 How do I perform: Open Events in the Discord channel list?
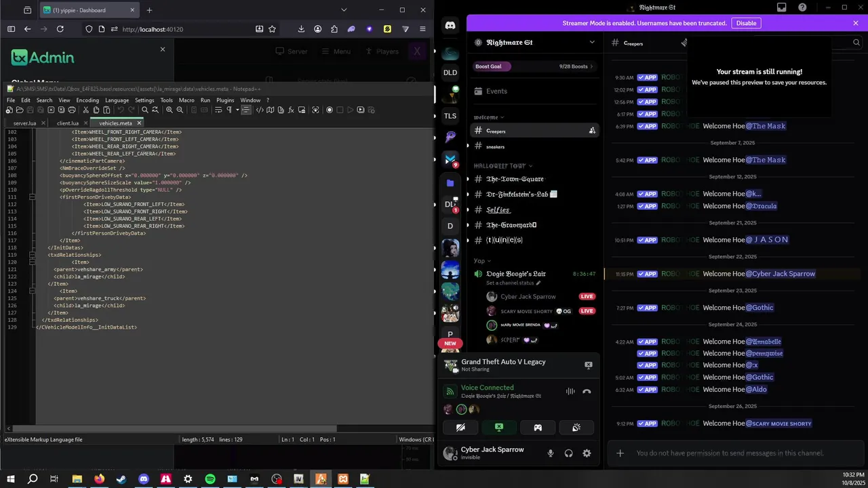[534, 91]
